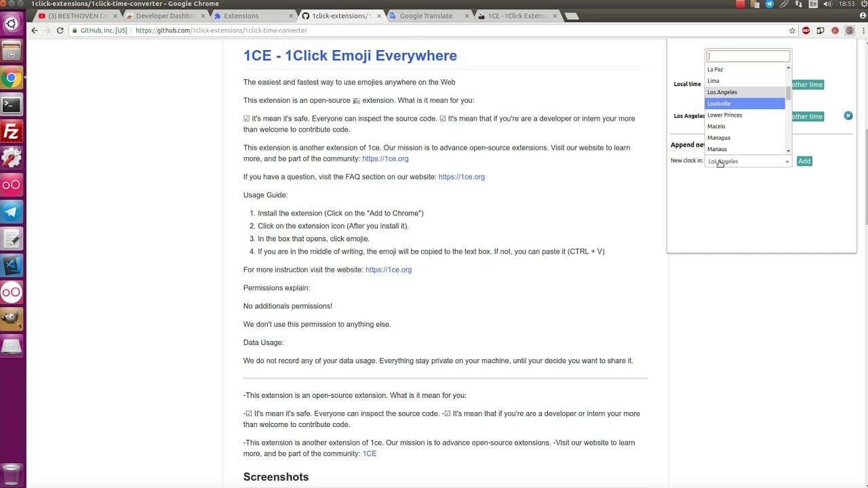Open network indicator in top panel
The image size is (868, 488).
798,4
